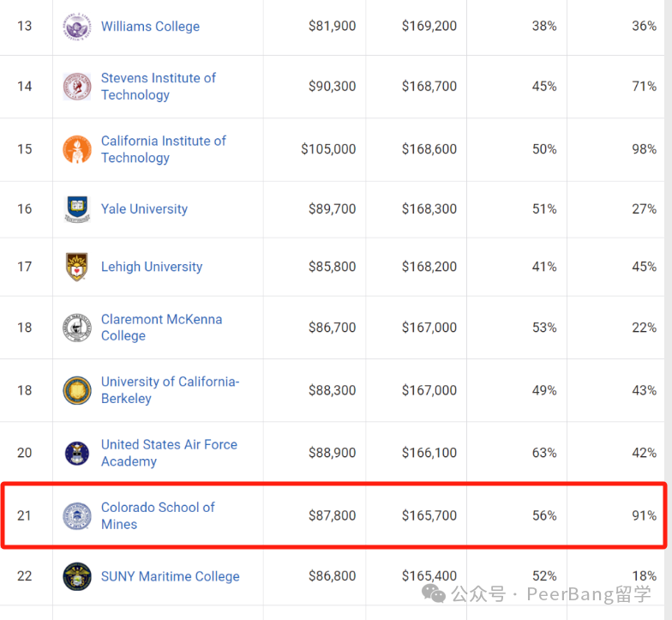Open United States Air Force Academy link
Screen dimensions: 672x620
click(169, 453)
